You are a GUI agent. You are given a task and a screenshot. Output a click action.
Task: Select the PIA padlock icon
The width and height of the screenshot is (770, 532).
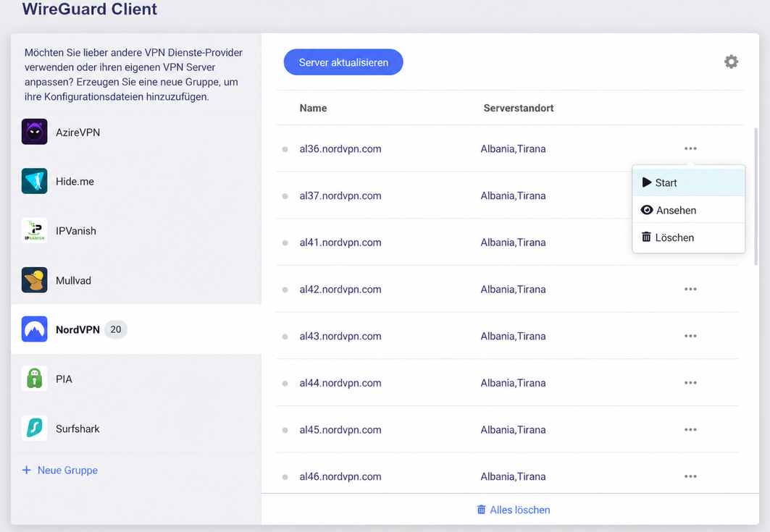(34, 379)
